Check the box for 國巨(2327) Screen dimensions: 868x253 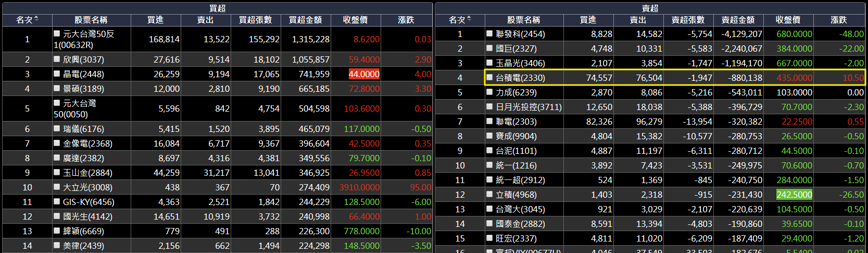click(x=489, y=48)
